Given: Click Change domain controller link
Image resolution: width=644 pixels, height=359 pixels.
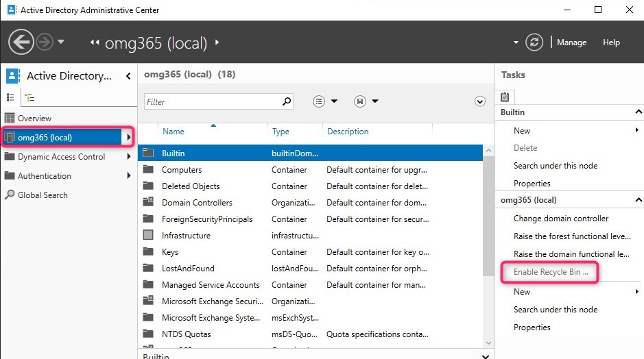Looking at the screenshot, I should pos(560,219).
